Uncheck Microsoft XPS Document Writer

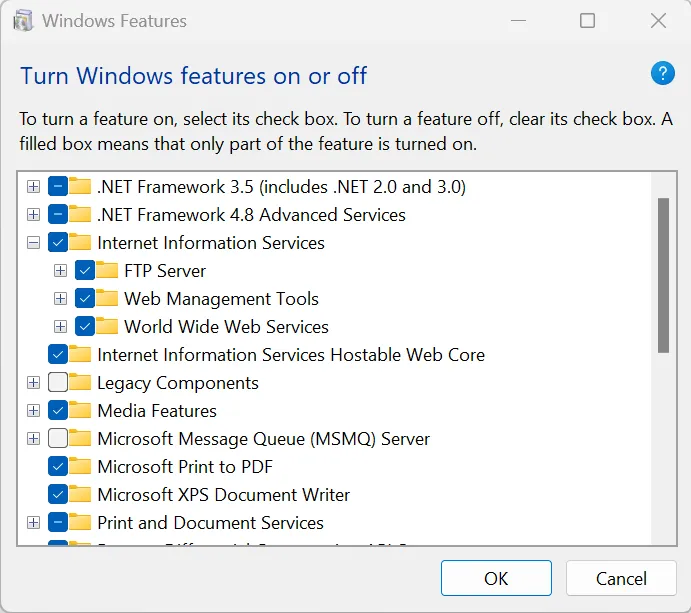click(58, 495)
